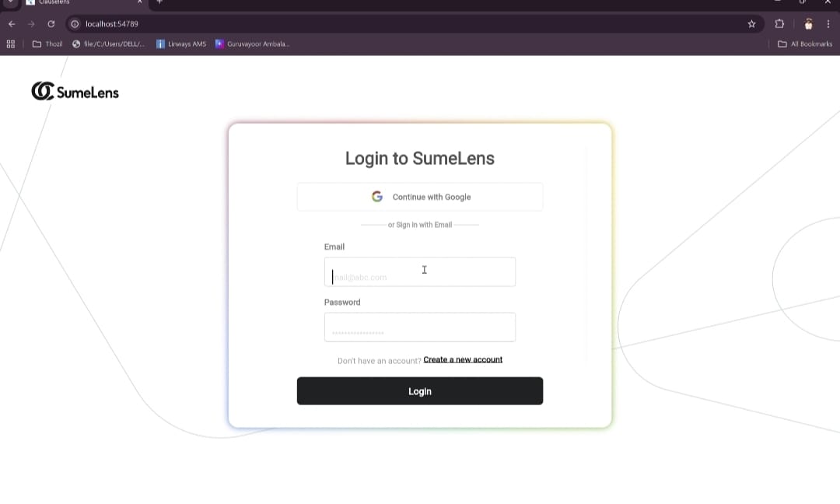
Task: Focus the Email input field
Action: pos(420,272)
